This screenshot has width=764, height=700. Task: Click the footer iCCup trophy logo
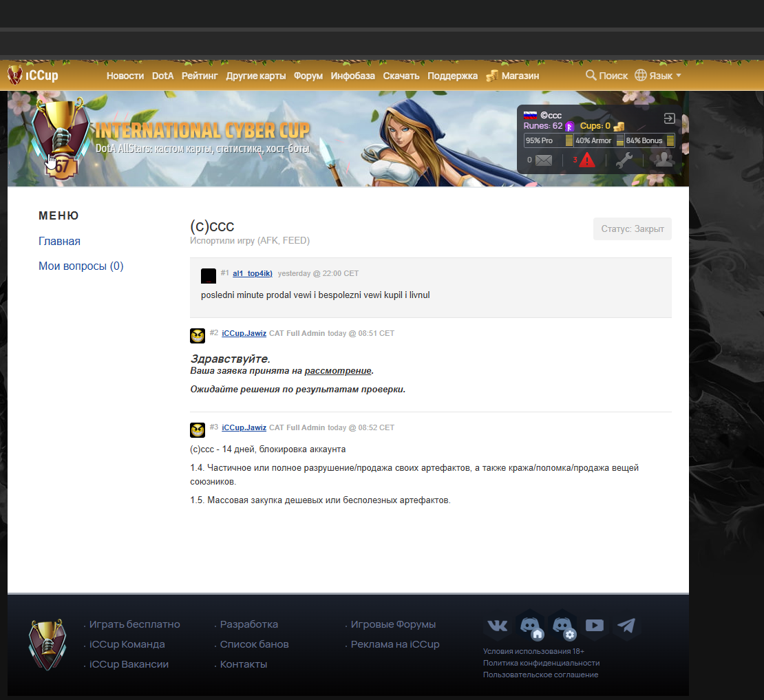tap(47, 644)
